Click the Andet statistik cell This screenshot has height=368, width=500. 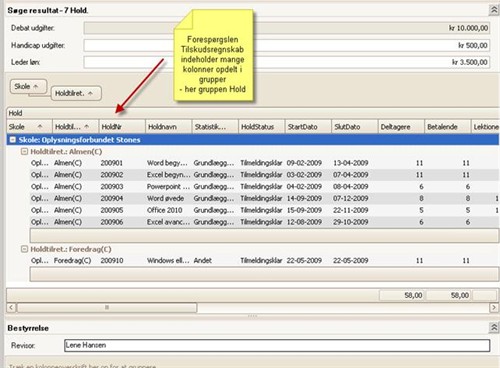tap(203, 261)
